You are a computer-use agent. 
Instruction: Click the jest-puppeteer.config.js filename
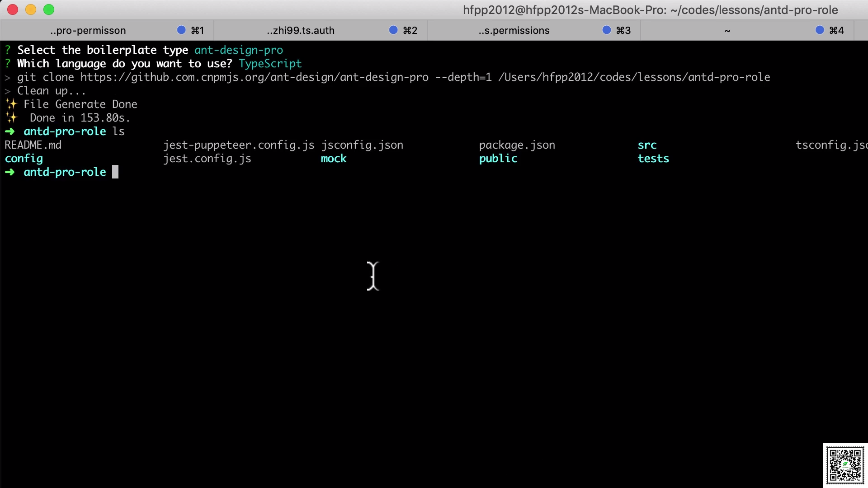(238, 145)
